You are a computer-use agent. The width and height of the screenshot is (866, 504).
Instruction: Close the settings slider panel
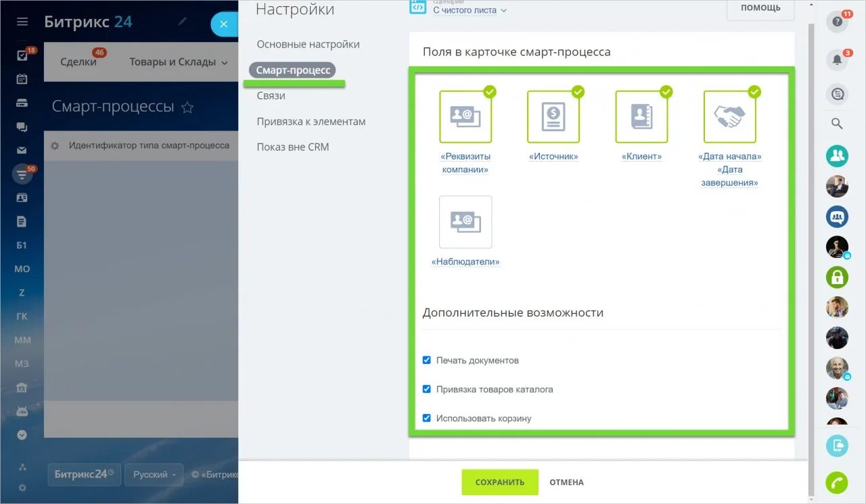(224, 24)
